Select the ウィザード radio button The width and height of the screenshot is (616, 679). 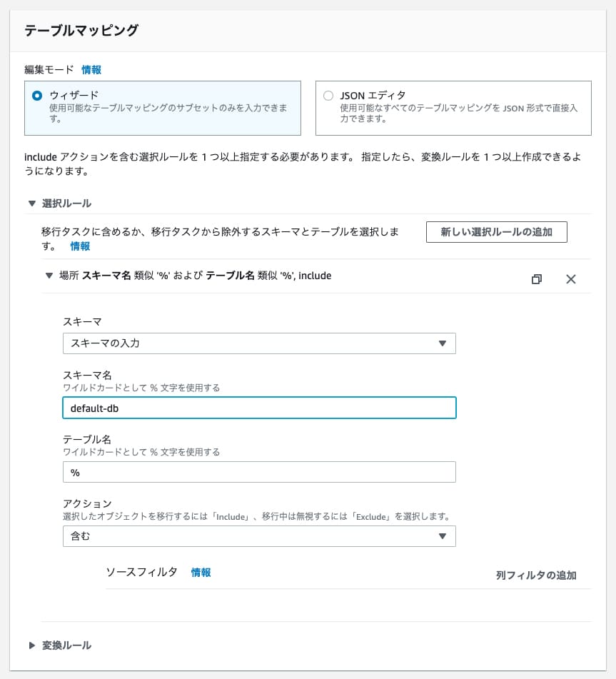[37, 96]
